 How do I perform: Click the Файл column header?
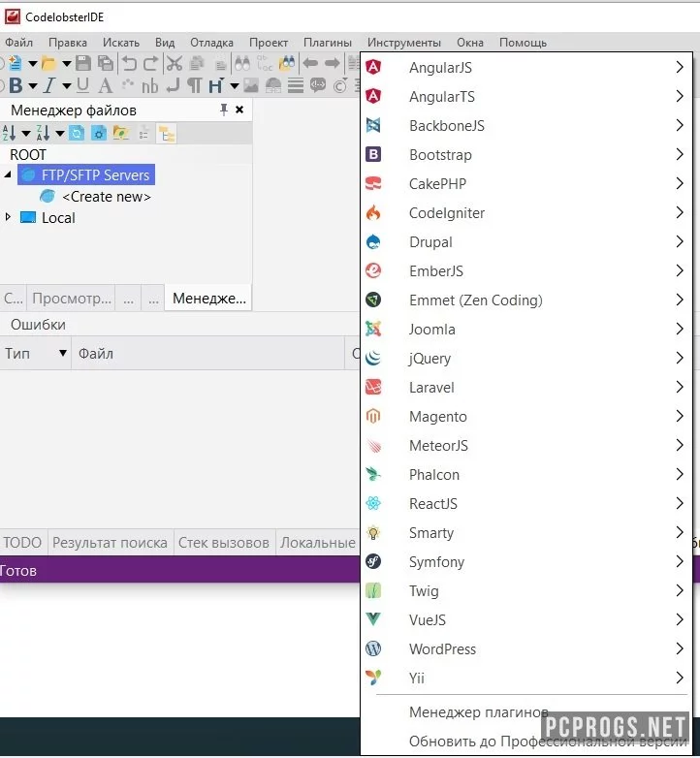tap(207, 354)
